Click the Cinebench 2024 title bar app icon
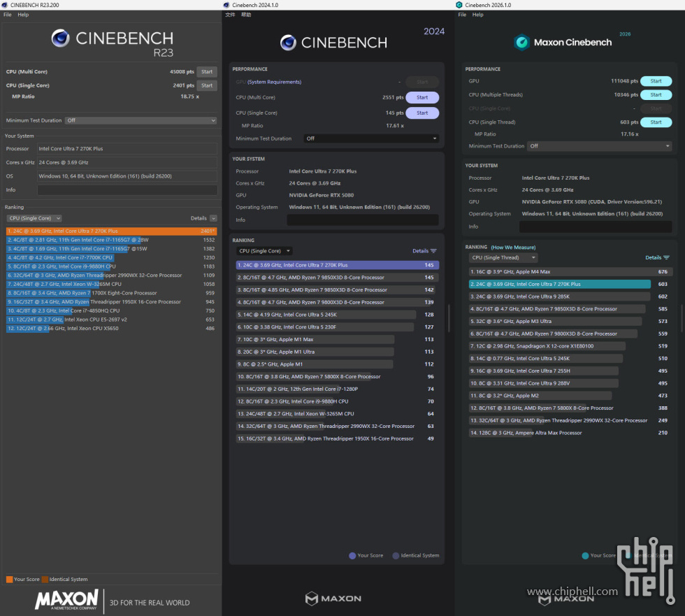This screenshot has height=616, width=685. coord(226,5)
